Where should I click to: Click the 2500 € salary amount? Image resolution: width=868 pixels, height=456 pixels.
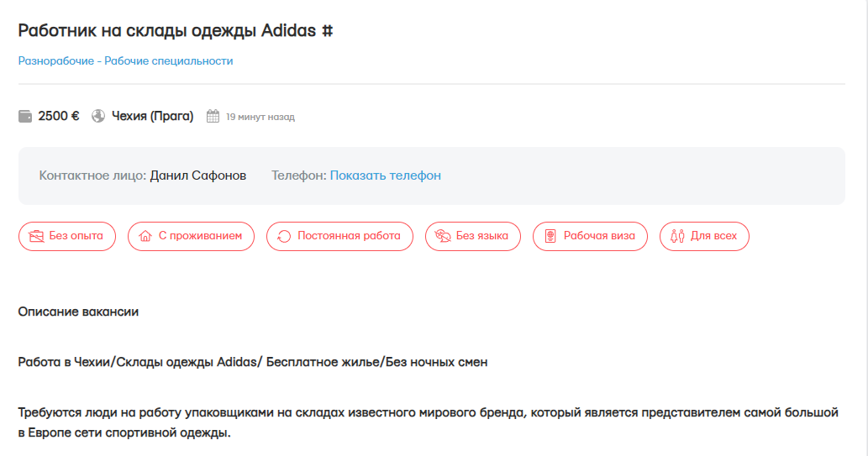point(59,117)
